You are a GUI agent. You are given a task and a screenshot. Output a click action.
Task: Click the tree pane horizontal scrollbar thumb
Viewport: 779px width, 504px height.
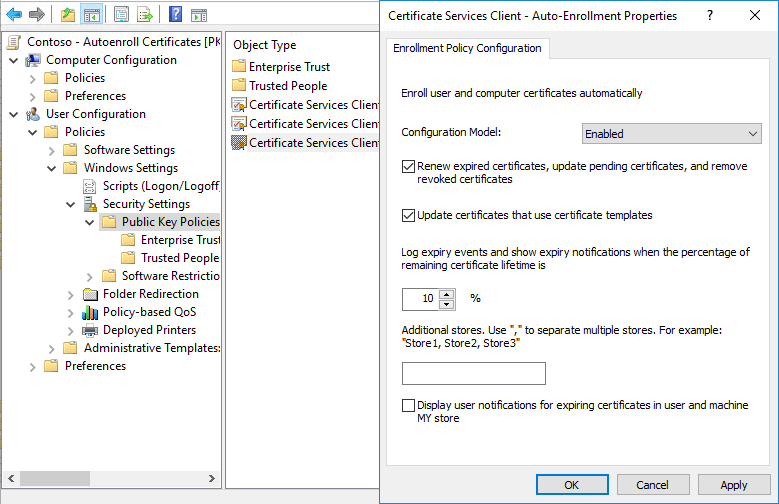55,478
